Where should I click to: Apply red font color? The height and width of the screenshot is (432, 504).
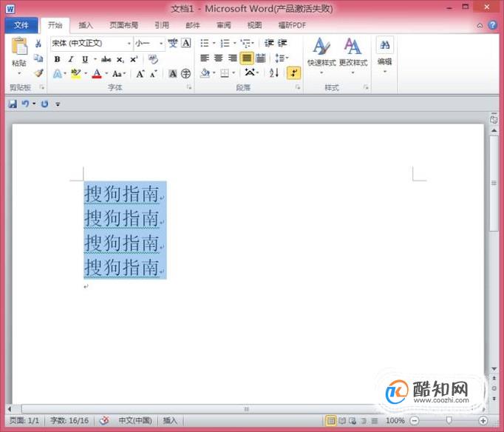(x=97, y=74)
